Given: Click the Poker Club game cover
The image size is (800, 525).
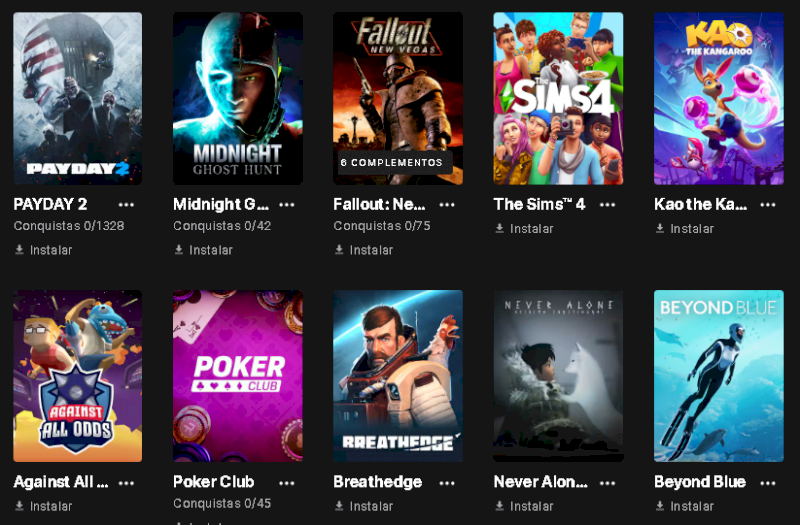Looking at the screenshot, I should [x=238, y=376].
